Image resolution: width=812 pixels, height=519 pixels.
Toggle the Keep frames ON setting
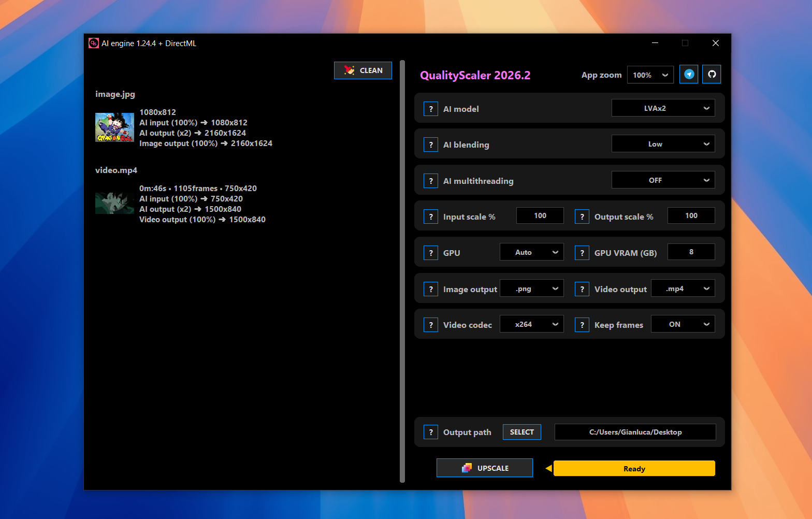click(x=683, y=324)
